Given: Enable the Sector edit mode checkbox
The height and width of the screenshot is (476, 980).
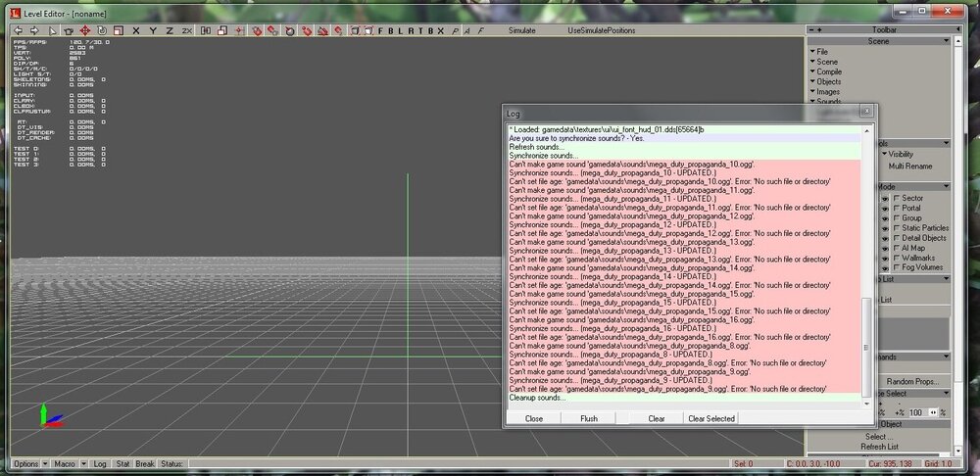Looking at the screenshot, I should [897, 198].
